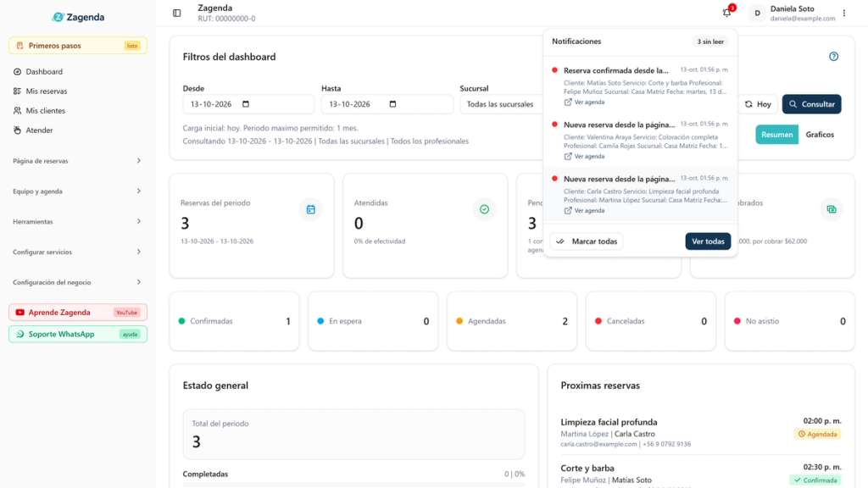Click the help question mark icon

tap(834, 57)
